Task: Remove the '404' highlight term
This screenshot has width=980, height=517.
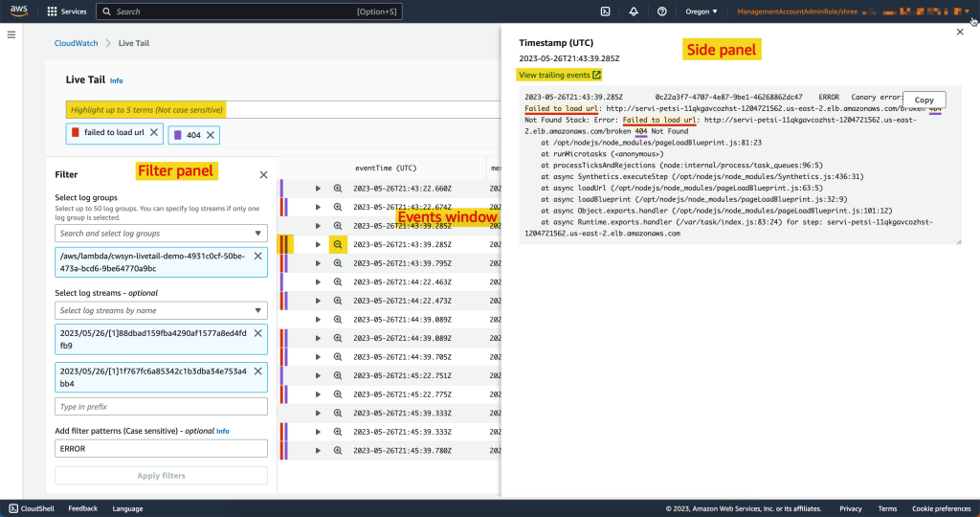Action: 211,134
